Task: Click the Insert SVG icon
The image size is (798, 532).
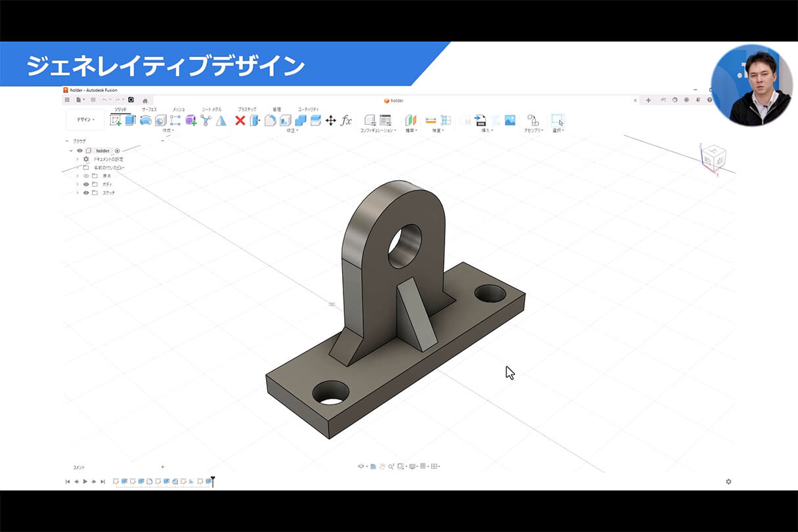Action: 480,120
